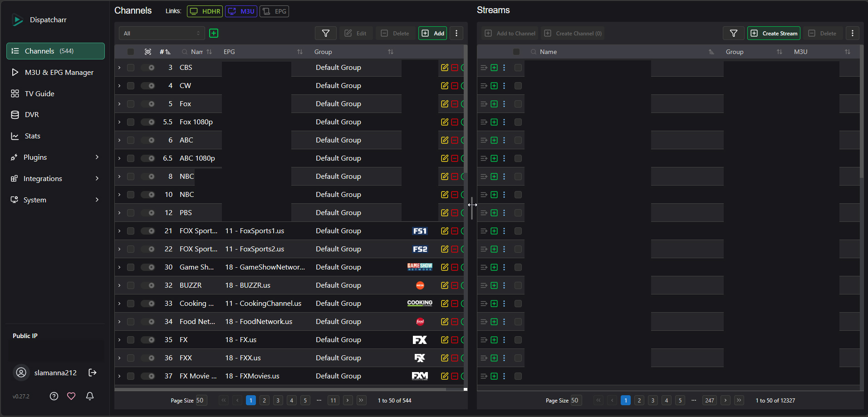Add first stream row to channel arrow icon
868x417 pixels.
point(484,68)
